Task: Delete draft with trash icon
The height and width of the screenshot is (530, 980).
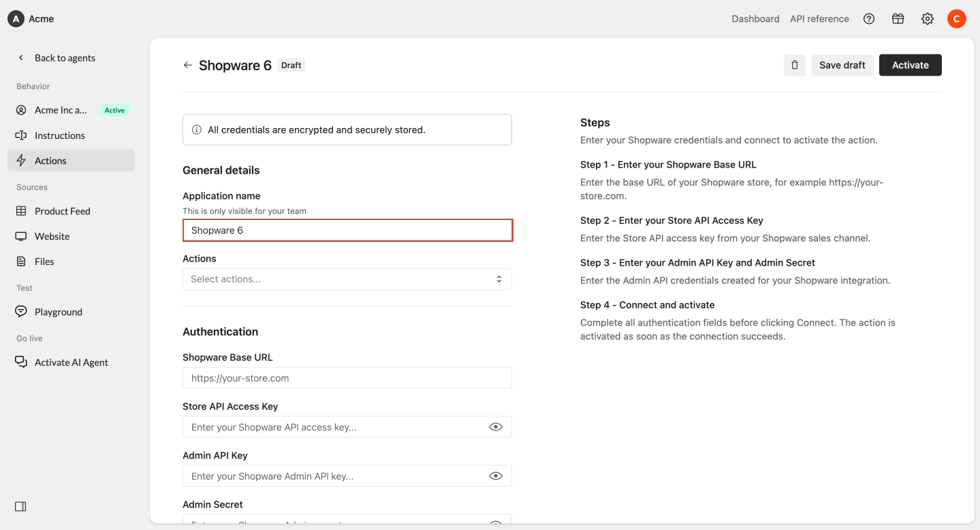Action: click(795, 65)
